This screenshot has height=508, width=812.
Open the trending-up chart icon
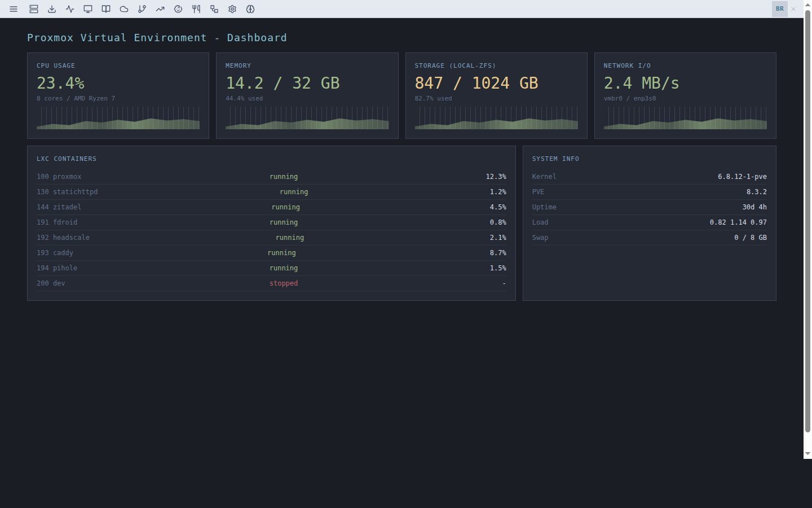click(160, 9)
